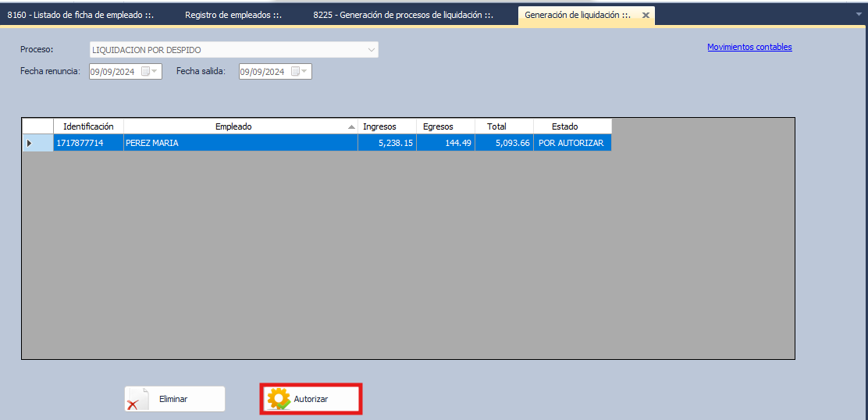
Task: Click the Fecha renuncia date text field
Action: 112,72
